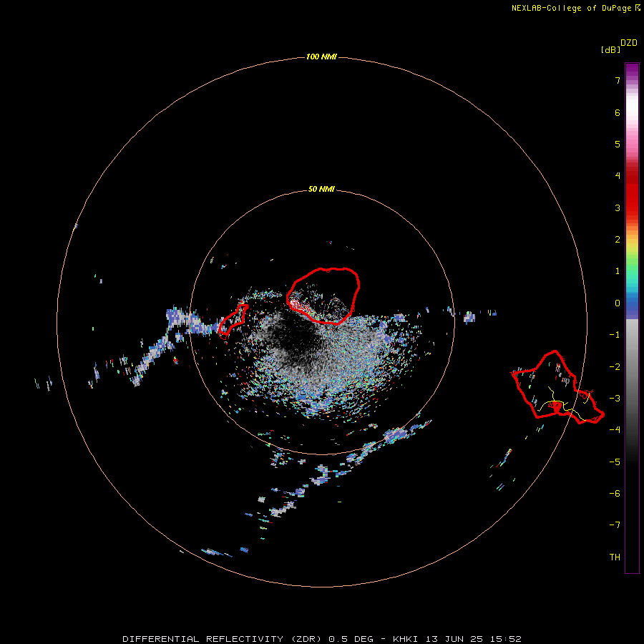Click the -7 tick label on scale

click(615, 525)
